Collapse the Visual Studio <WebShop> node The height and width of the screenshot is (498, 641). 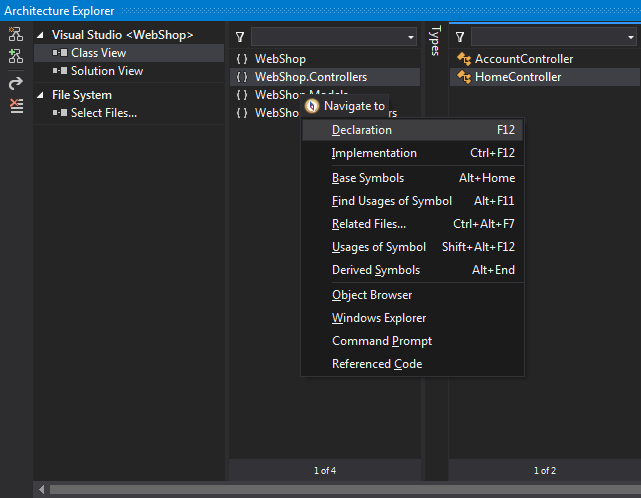click(40, 35)
